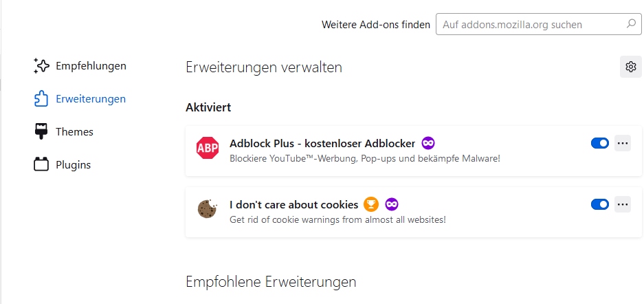The width and height of the screenshot is (644, 304).
Task: Click the Adblock Plus ABP icon
Action: [x=208, y=148]
